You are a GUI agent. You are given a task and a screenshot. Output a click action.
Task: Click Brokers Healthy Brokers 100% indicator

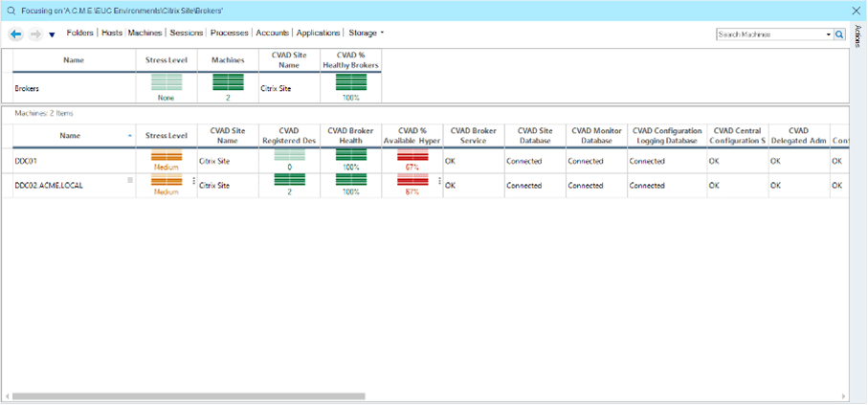(351, 88)
